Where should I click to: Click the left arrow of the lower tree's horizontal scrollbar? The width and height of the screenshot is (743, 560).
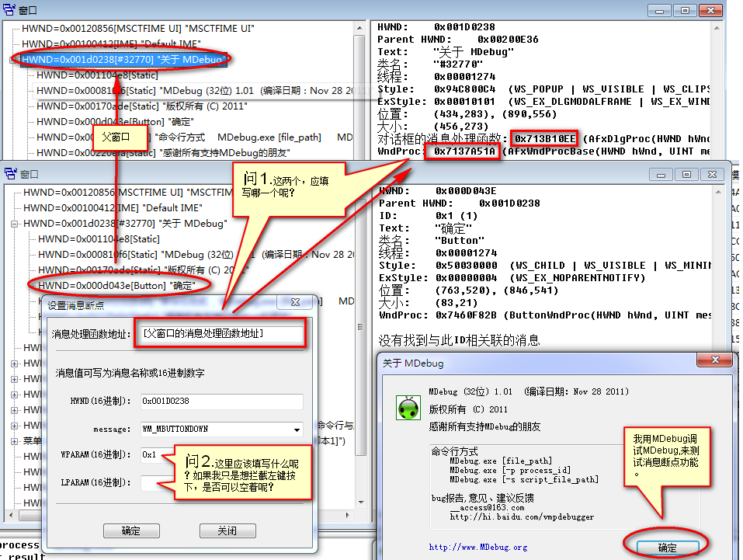coord(10,515)
